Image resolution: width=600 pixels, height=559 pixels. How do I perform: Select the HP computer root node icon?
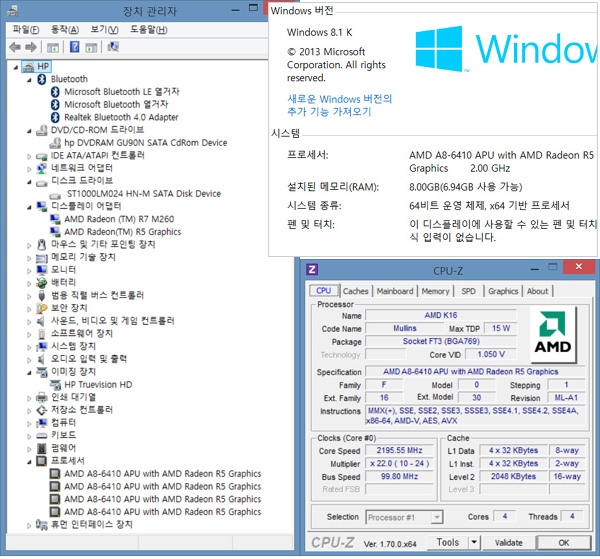coord(28,67)
